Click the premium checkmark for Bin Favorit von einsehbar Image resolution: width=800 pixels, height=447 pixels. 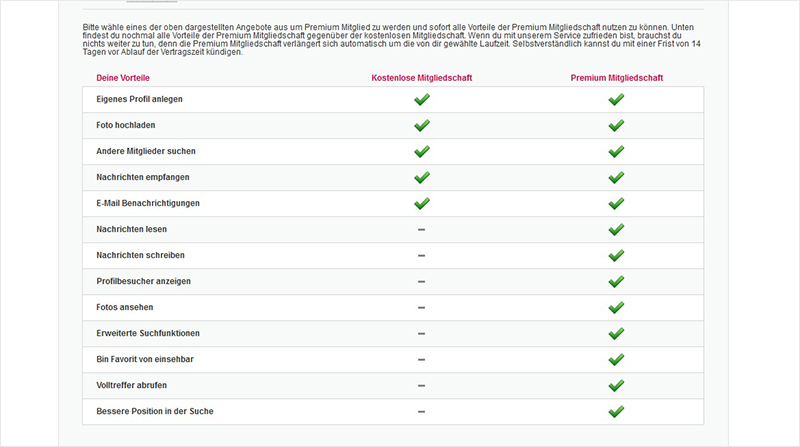pos(616,359)
